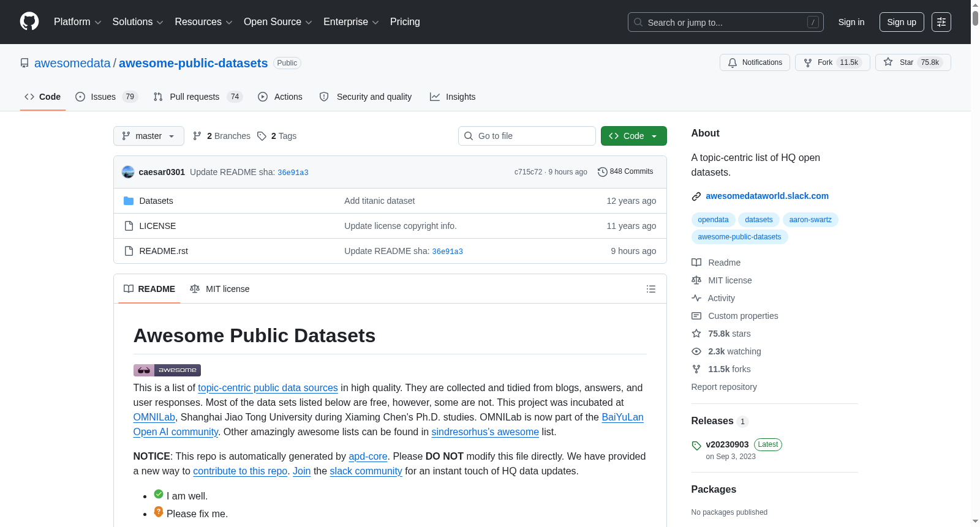This screenshot has height=527, width=980.
Task: Star the repository with the Star button
Action: coord(913,62)
